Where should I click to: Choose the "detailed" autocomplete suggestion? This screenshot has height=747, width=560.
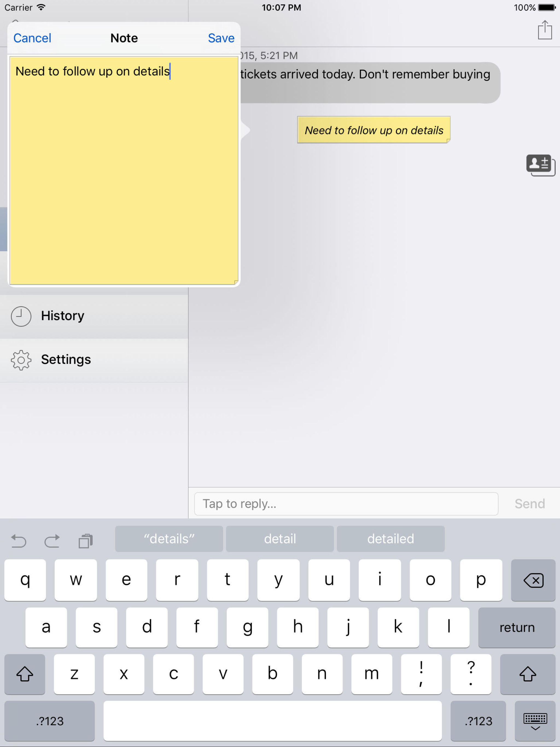tap(390, 539)
